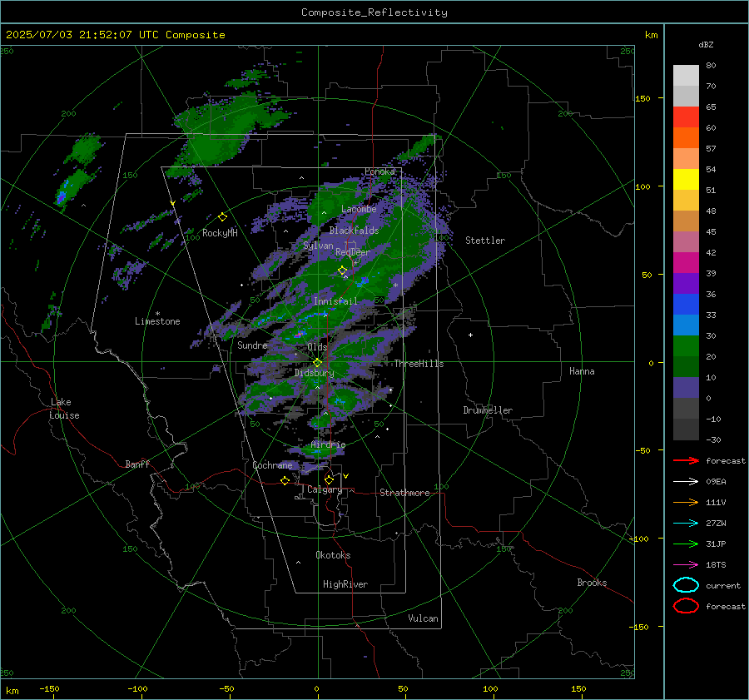Image resolution: width=749 pixels, height=700 pixels.
Task: Click the orange 111V arrow icon
Action: coord(686,502)
